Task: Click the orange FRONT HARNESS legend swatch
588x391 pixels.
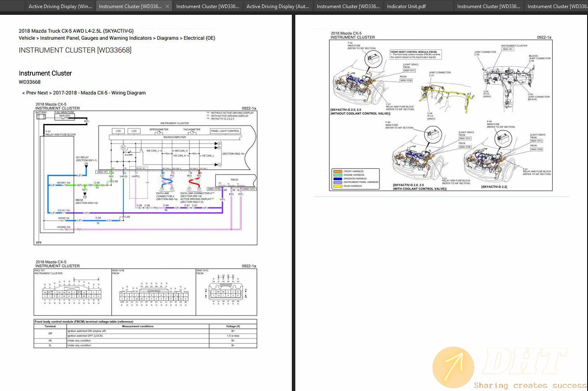Action: [x=337, y=171]
